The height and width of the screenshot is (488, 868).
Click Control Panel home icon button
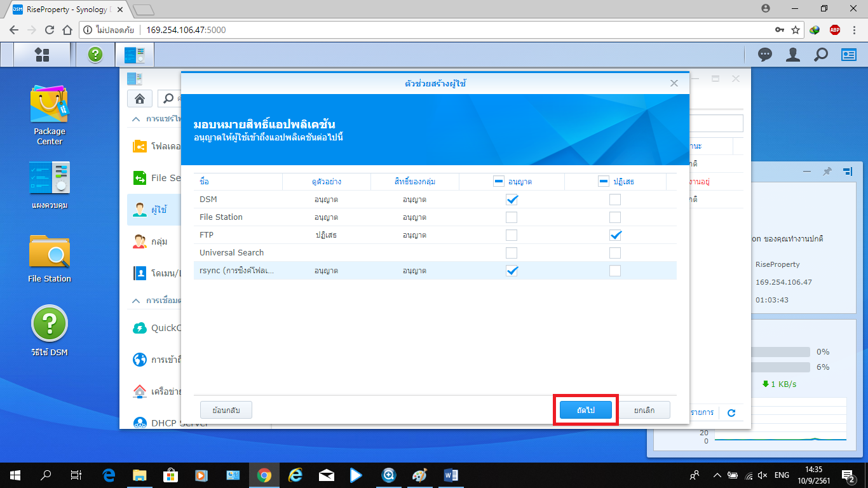pyautogui.click(x=139, y=98)
